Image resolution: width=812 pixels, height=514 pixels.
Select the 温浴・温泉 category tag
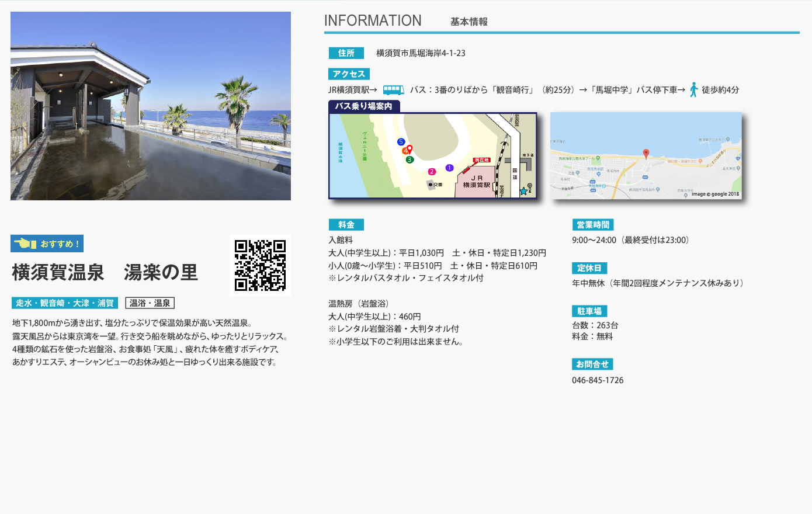[150, 303]
